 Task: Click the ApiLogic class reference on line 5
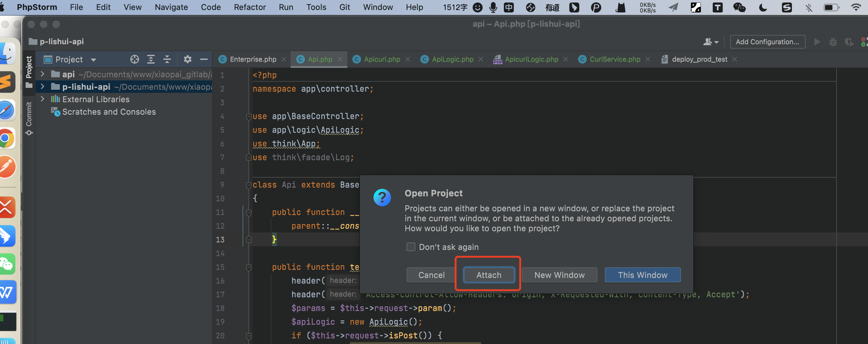340,130
